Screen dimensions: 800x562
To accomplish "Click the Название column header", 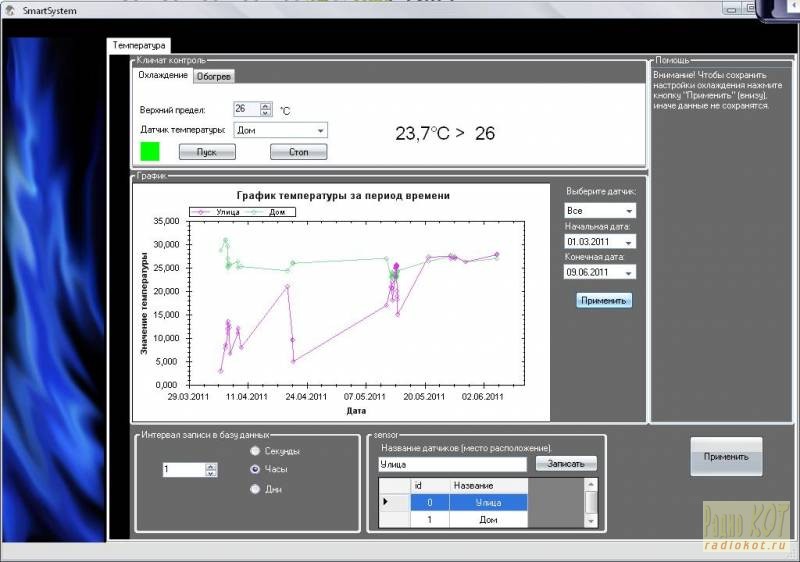I will pos(488,486).
